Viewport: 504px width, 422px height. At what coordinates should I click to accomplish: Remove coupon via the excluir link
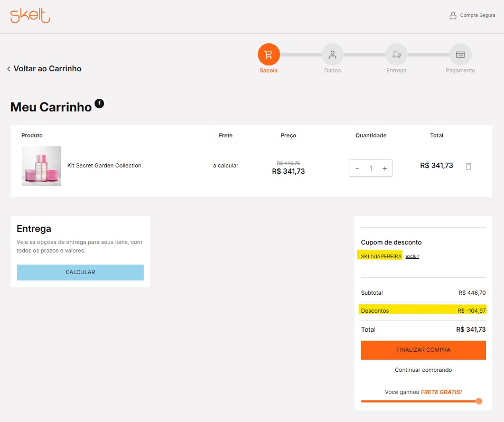412,256
